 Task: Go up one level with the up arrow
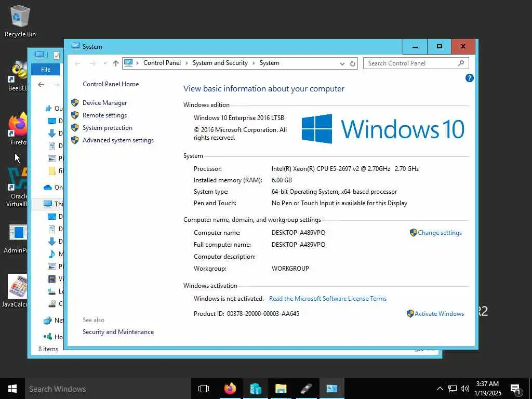click(x=116, y=63)
